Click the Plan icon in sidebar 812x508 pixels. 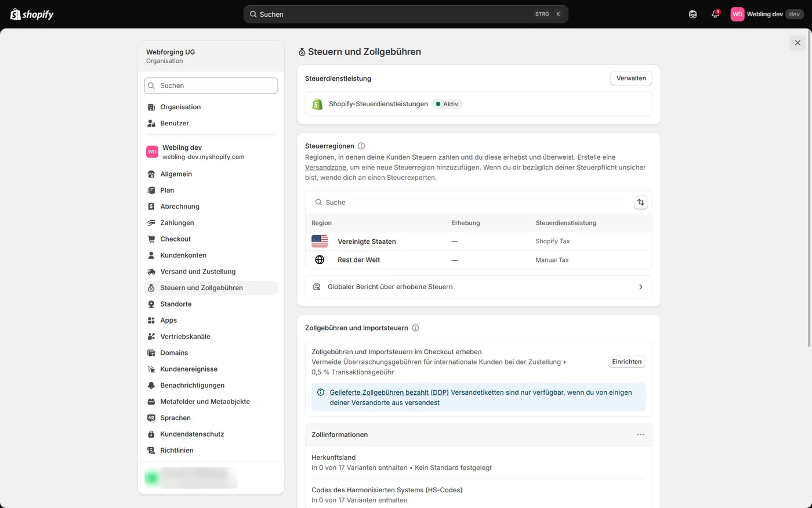tap(151, 190)
